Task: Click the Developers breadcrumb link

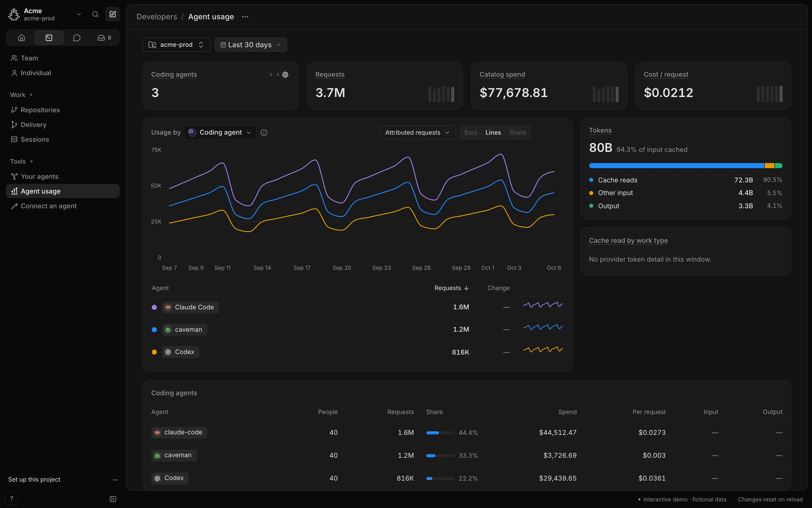Action: pyautogui.click(x=157, y=17)
